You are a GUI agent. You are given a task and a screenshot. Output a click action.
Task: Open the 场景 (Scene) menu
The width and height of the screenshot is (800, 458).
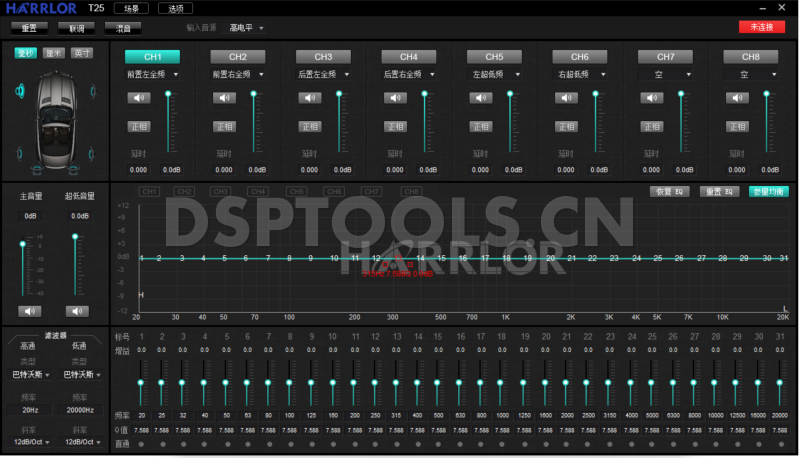coord(137,8)
